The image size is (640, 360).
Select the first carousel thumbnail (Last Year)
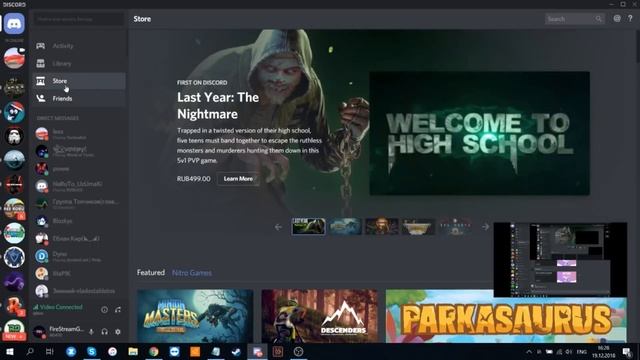pos(308,226)
